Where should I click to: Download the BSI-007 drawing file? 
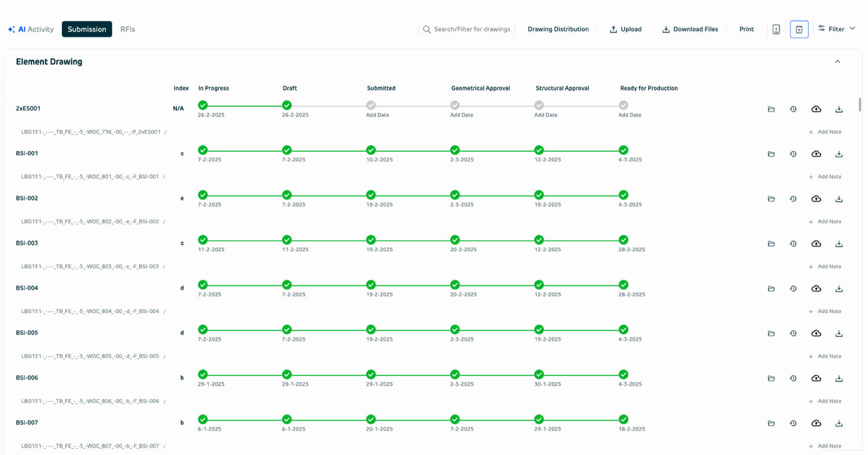tap(839, 424)
